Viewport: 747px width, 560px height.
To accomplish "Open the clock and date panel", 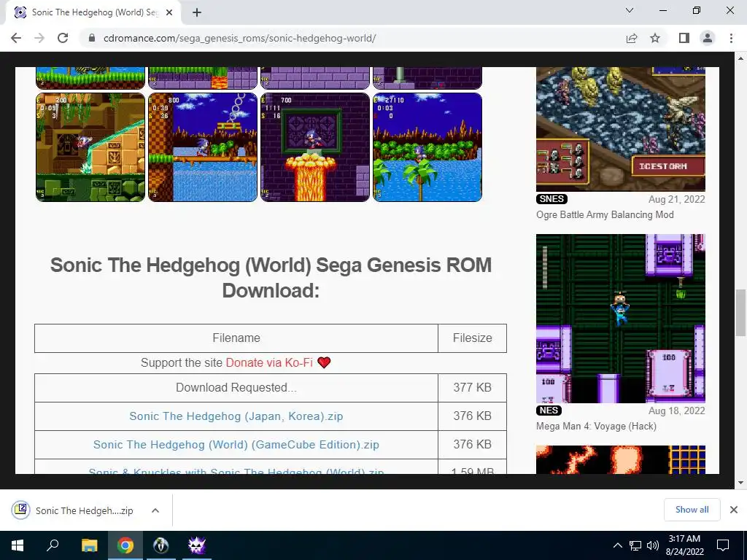I will click(684, 545).
